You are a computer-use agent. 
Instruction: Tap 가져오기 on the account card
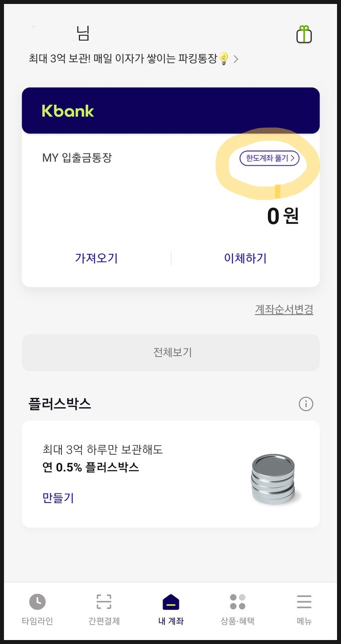click(96, 257)
